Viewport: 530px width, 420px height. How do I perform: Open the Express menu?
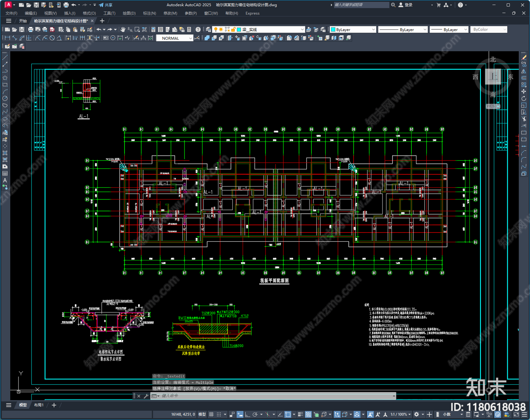252,13
